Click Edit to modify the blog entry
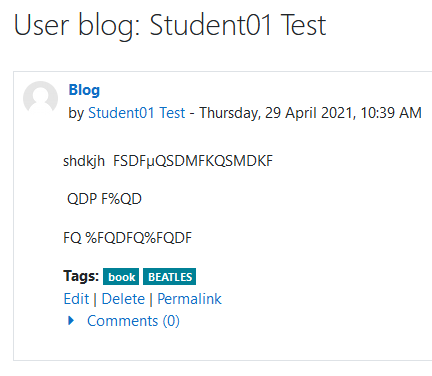The height and width of the screenshot is (376, 432). tap(76, 299)
